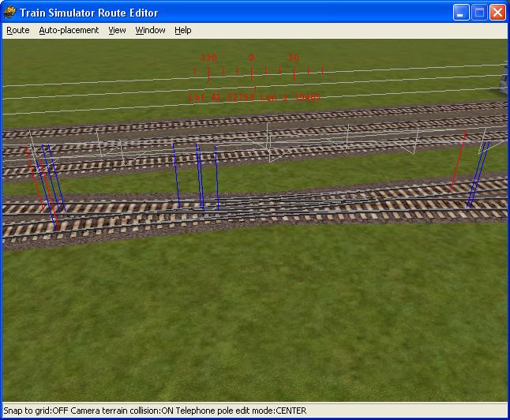Close the Train Simulator Route Editor
The image size is (510, 420).
(497, 13)
